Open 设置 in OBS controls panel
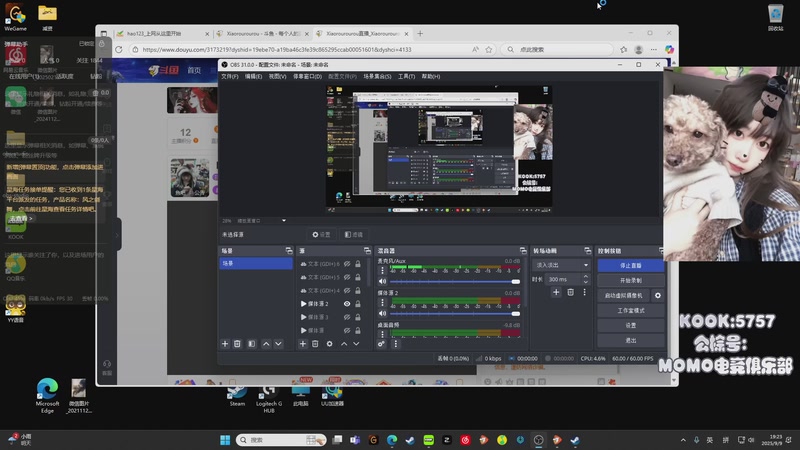The width and height of the screenshot is (800, 450). (631, 325)
